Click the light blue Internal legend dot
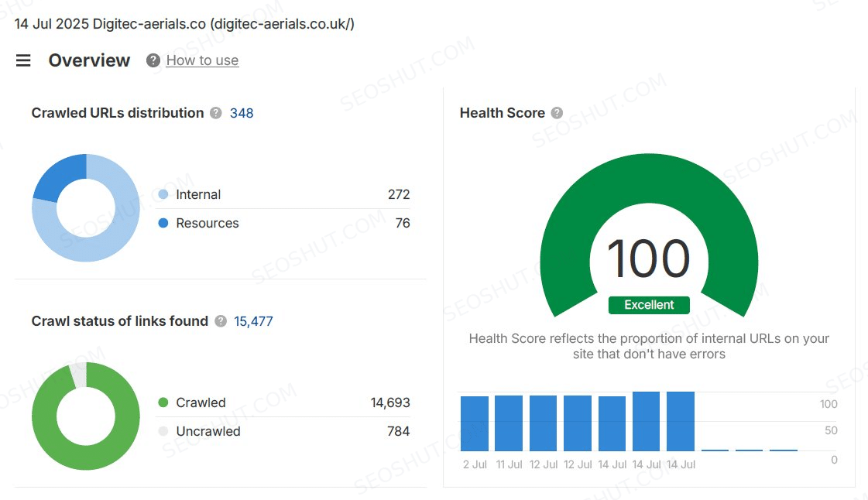 pyautogui.click(x=163, y=194)
